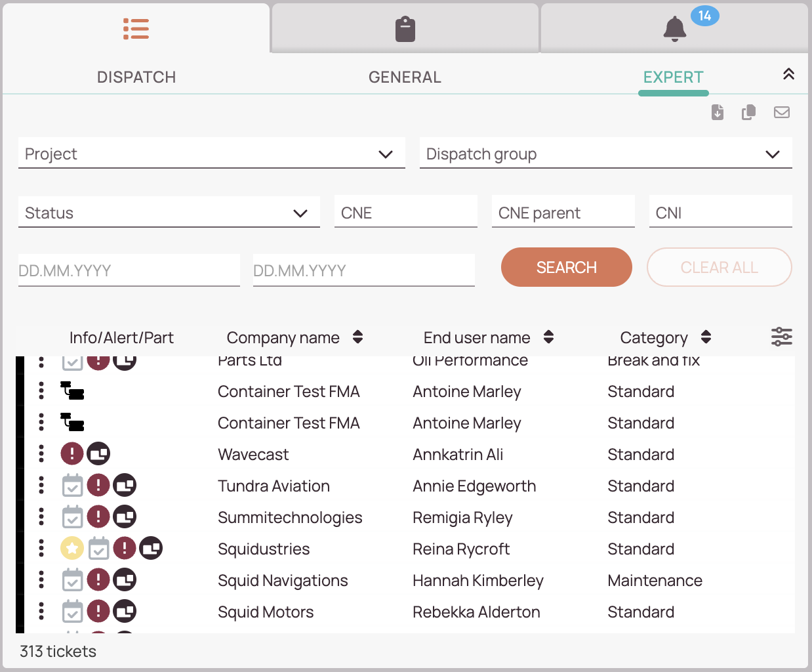Image resolution: width=812 pixels, height=672 pixels.
Task: Open the column settings sliders icon
Action: (x=782, y=337)
